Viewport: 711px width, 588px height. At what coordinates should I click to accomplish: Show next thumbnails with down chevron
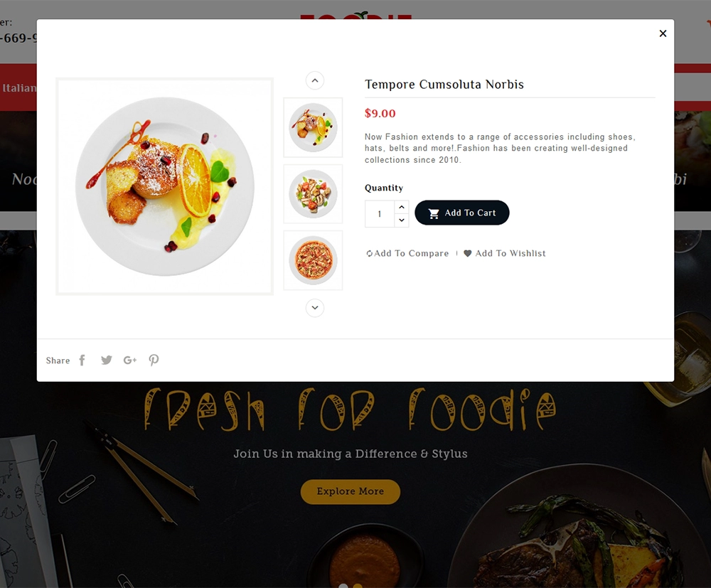click(315, 308)
